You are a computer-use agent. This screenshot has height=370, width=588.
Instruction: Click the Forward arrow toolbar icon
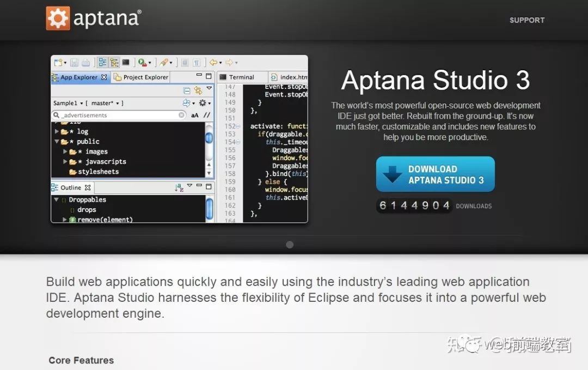(229, 62)
